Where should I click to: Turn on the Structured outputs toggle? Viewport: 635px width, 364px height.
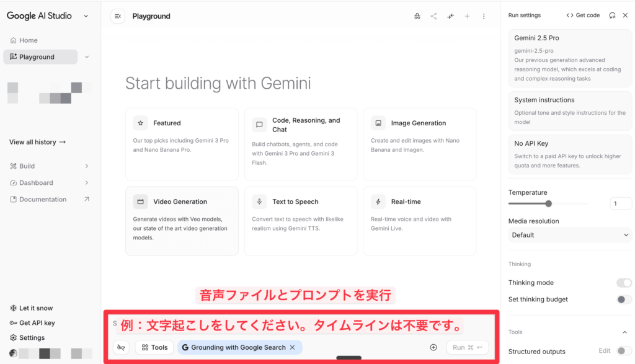point(624,352)
